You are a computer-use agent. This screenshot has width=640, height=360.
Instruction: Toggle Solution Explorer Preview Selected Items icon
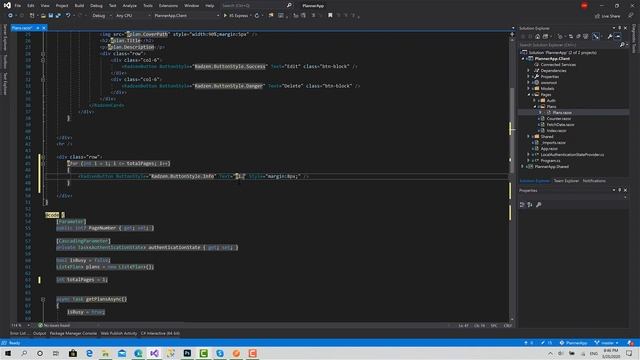click(618, 36)
